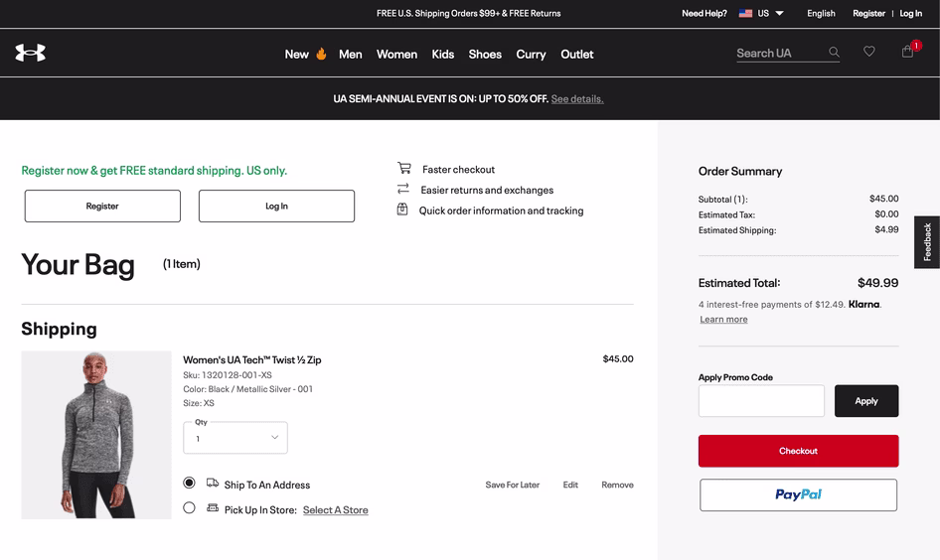The width and height of the screenshot is (940, 560).
Task: Click the Under Armour logo
Action: (30, 53)
